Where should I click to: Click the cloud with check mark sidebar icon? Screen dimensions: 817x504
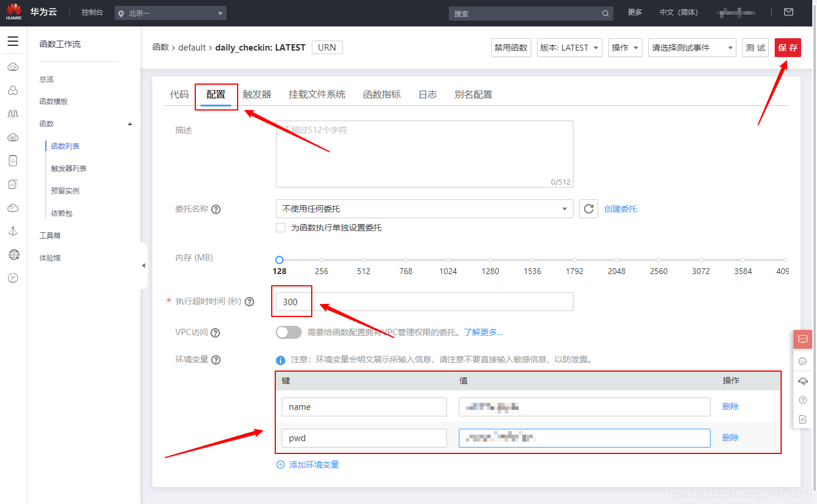click(x=13, y=208)
